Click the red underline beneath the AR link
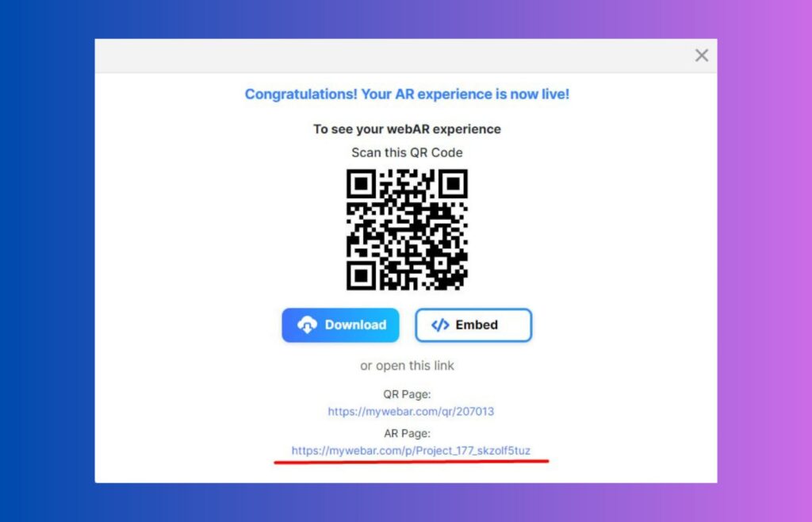The image size is (812, 522). coord(412,462)
